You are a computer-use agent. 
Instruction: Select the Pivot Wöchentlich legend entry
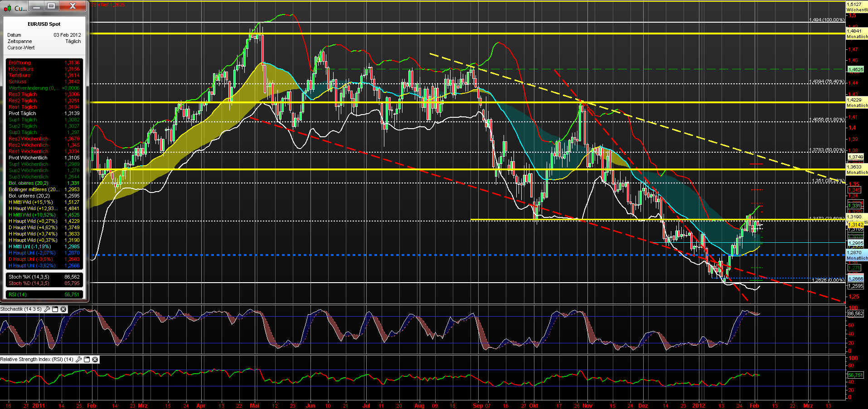[x=28, y=158]
